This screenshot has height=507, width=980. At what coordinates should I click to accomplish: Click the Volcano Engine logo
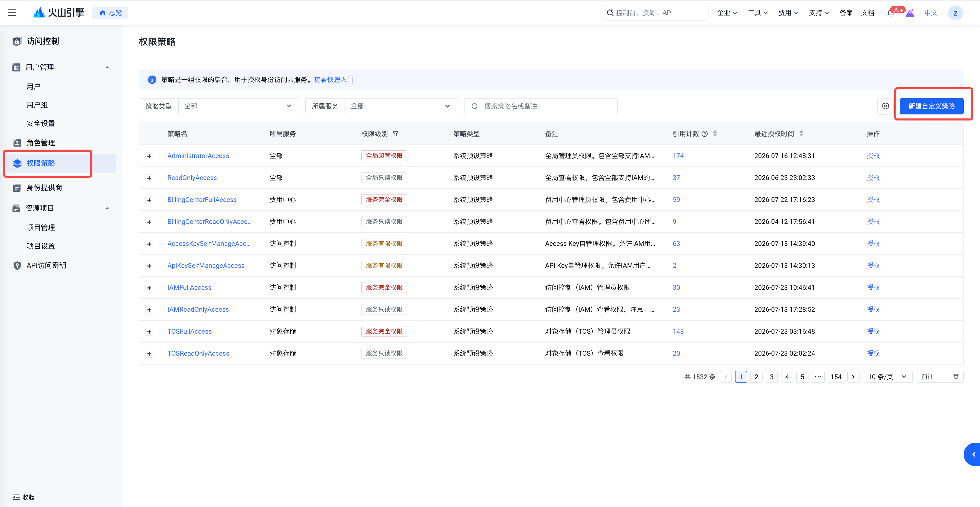click(59, 13)
